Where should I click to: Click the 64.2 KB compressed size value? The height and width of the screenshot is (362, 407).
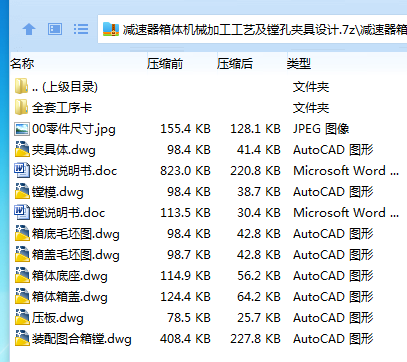click(259, 297)
